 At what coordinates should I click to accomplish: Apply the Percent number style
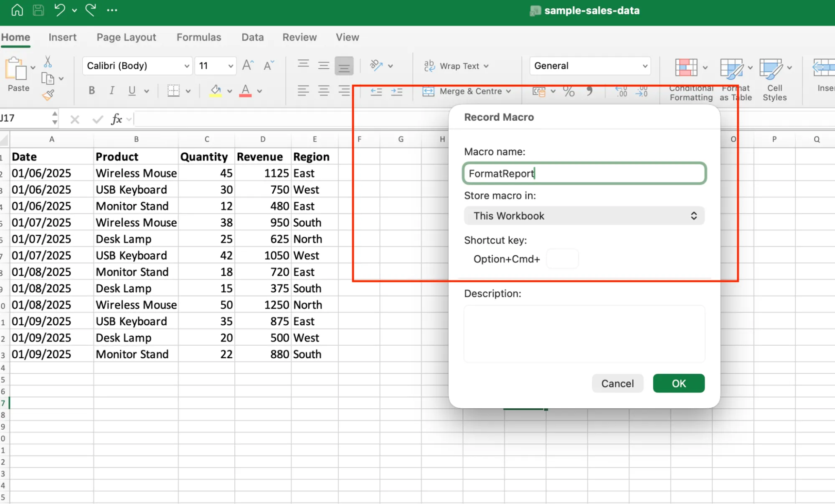[569, 91]
